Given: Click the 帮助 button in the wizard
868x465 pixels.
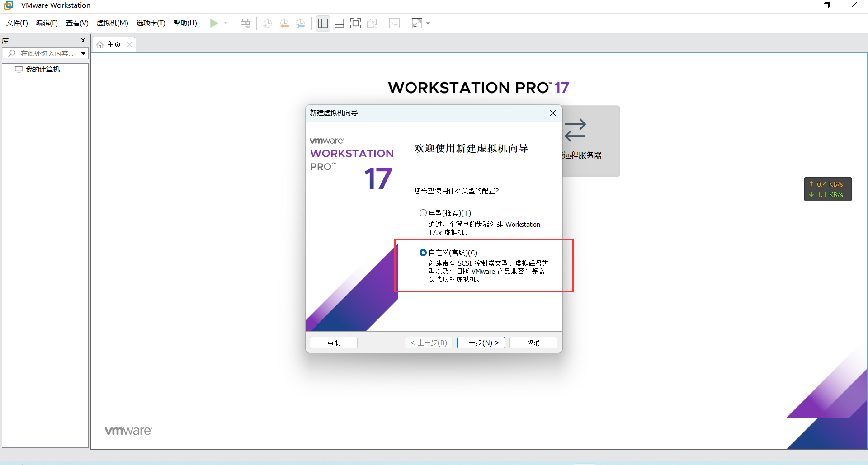Looking at the screenshot, I should (x=334, y=343).
